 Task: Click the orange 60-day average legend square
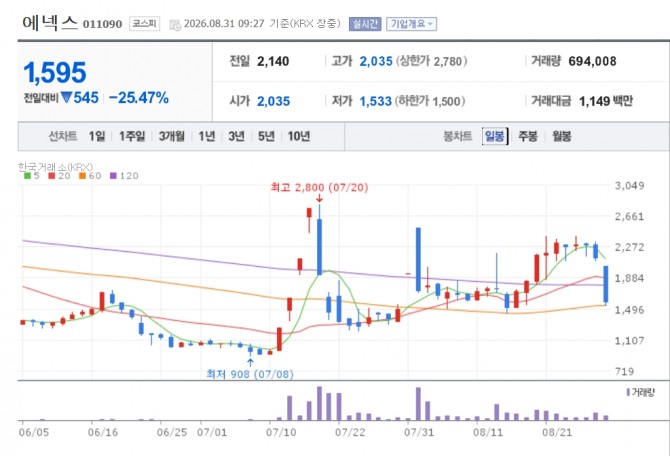[x=82, y=176]
